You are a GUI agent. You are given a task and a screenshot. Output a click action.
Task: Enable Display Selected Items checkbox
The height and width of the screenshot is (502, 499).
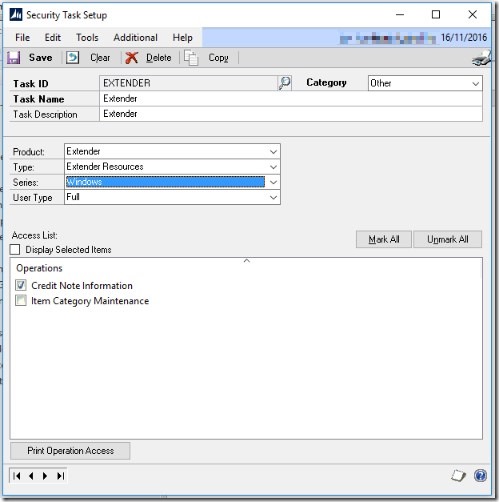tap(15, 249)
